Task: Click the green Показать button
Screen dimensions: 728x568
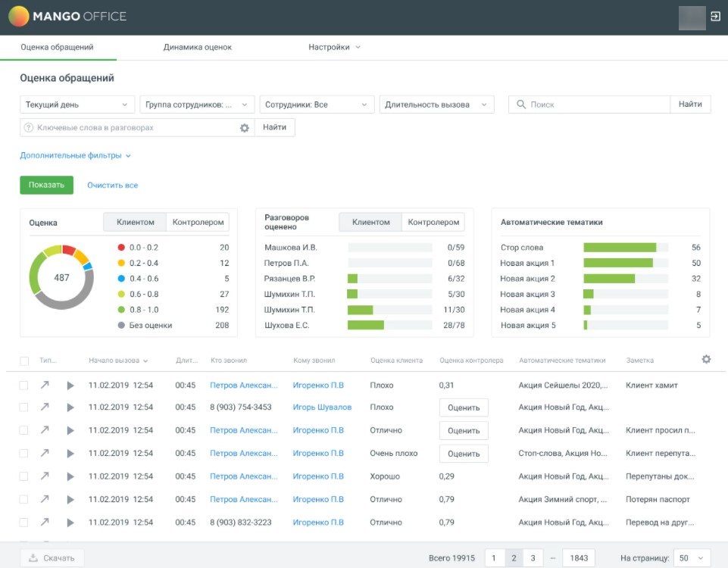Action: click(46, 185)
